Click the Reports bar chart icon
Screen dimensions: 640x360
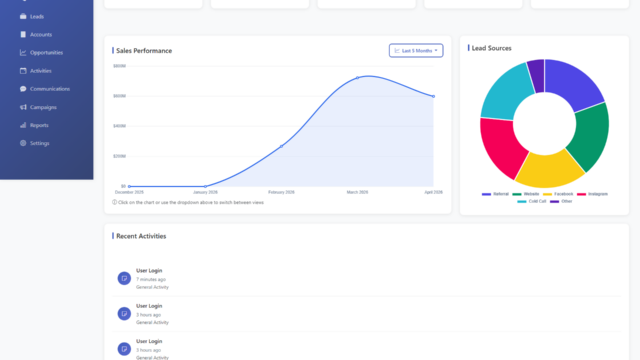(x=23, y=125)
